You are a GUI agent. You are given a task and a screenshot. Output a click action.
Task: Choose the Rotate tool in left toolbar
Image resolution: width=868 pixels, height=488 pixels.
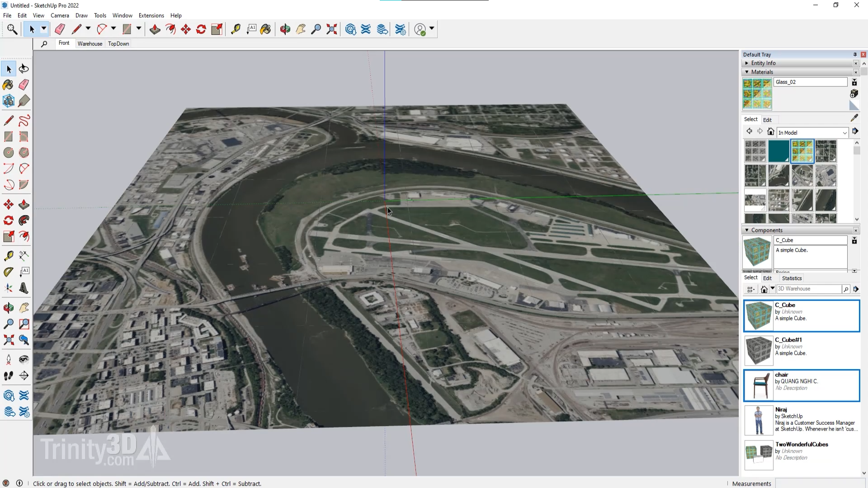pyautogui.click(x=8, y=221)
